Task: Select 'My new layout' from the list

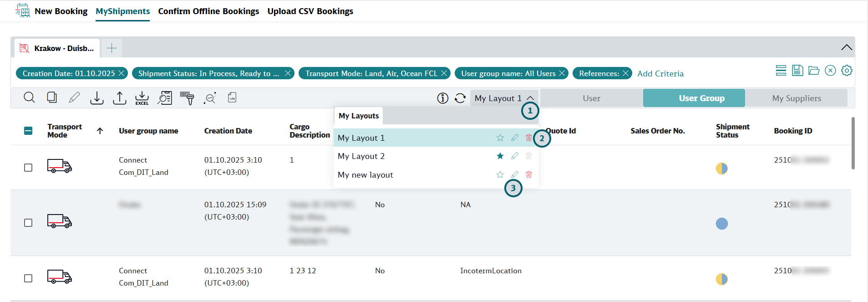Action: [x=365, y=175]
